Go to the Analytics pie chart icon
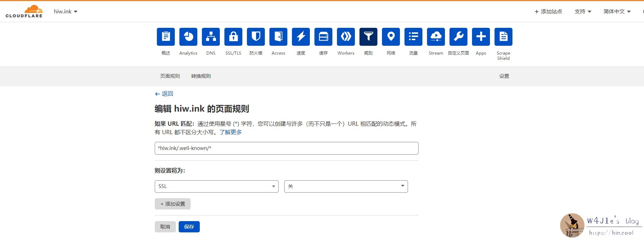 (x=188, y=37)
